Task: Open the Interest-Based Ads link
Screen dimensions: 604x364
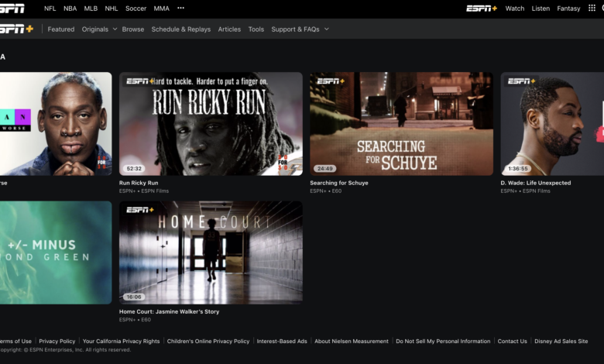Action: (x=282, y=342)
